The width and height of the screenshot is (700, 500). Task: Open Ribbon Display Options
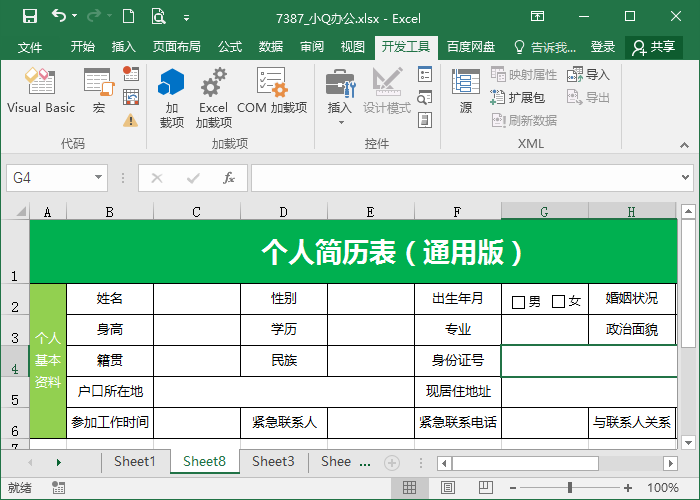[x=538, y=17]
